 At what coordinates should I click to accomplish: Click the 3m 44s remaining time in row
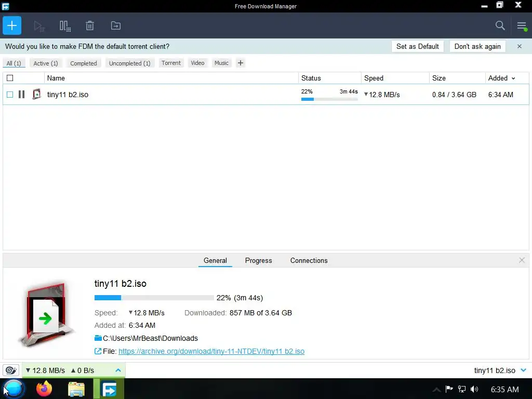[x=349, y=91]
